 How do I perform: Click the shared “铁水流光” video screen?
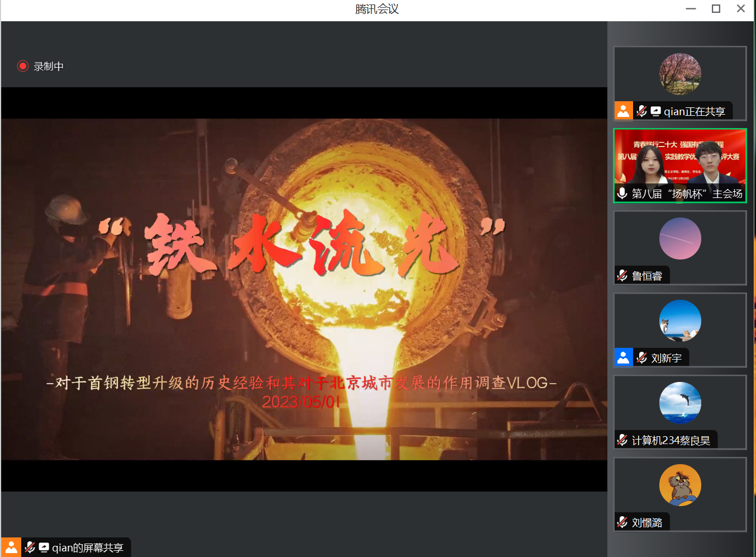pos(304,289)
